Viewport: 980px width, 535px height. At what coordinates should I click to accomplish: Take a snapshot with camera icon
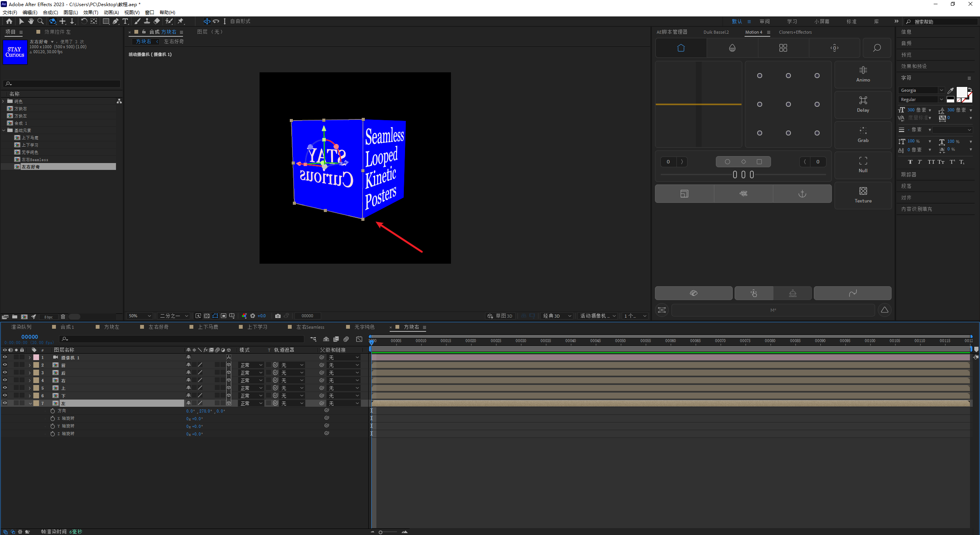point(278,316)
